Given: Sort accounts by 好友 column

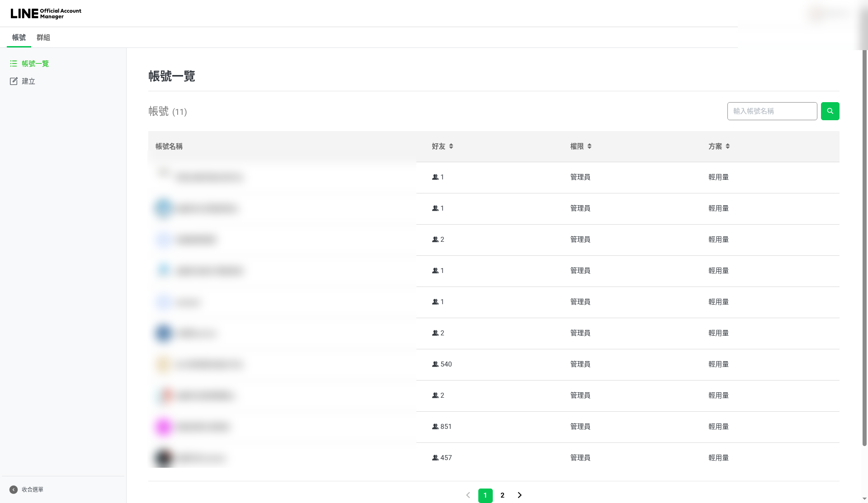Looking at the screenshot, I should (x=443, y=146).
